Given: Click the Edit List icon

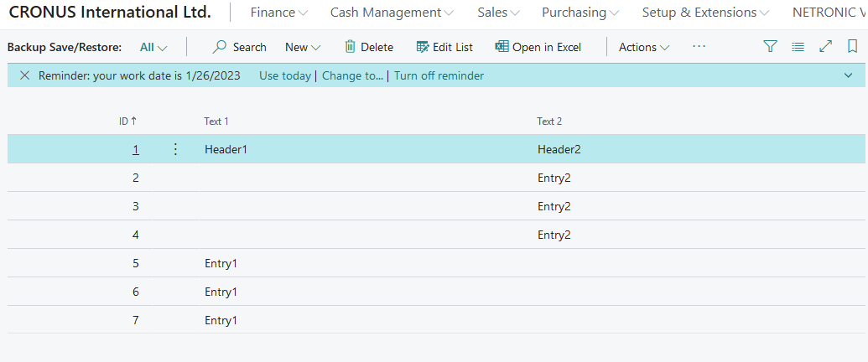Looking at the screenshot, I should tap(423, 47).
